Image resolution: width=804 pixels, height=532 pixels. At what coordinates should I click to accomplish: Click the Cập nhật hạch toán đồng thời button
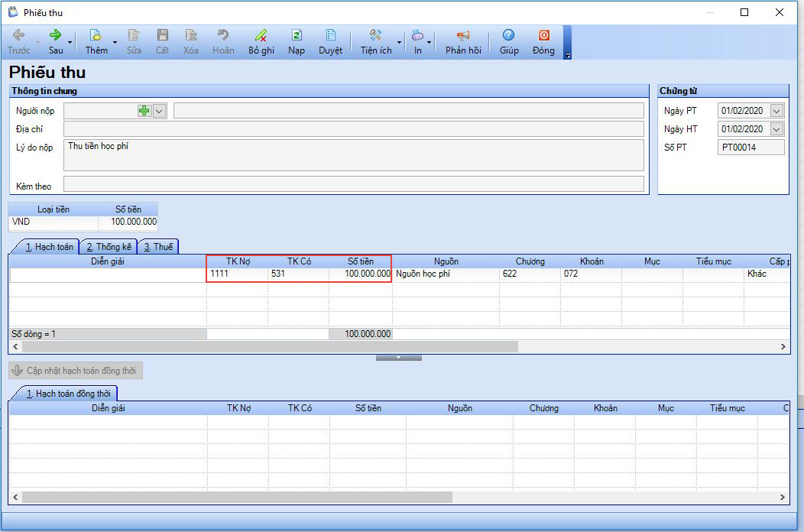click(x=76, y=371)
